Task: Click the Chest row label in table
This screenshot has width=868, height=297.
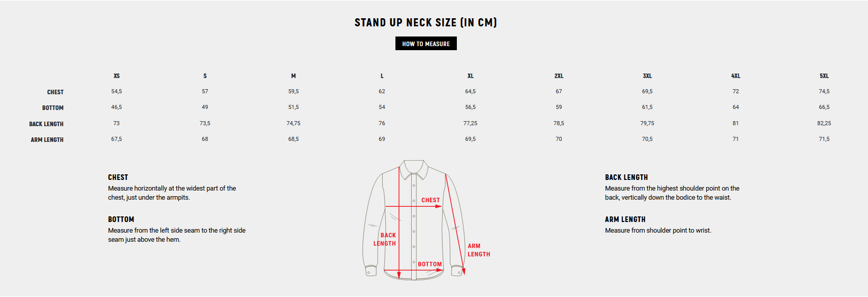Action: click(x=55, y=92)
